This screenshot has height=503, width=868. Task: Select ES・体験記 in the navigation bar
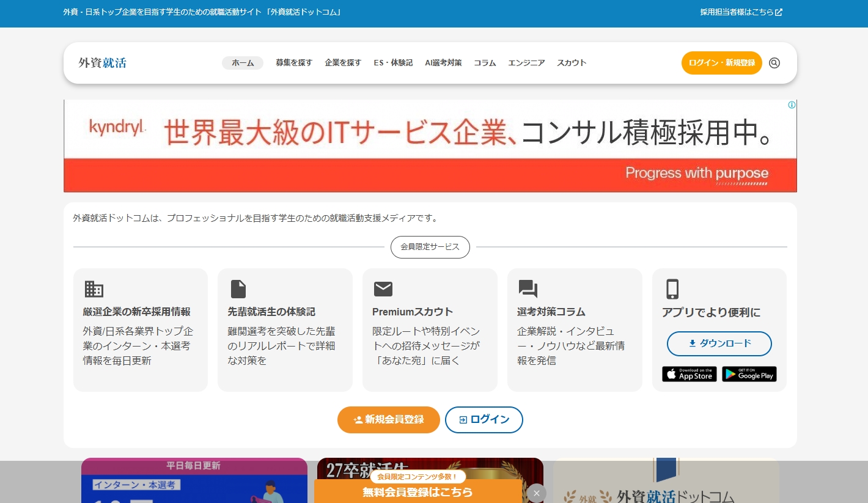pos(393,63)
